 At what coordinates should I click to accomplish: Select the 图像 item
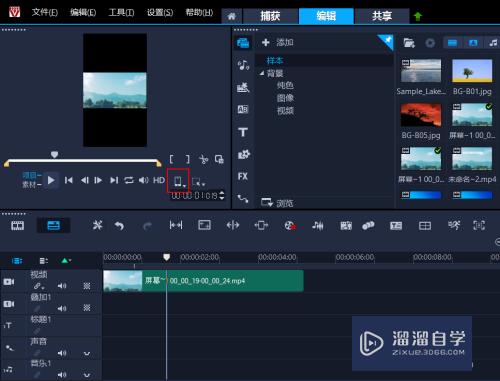(x=285, y=98)
